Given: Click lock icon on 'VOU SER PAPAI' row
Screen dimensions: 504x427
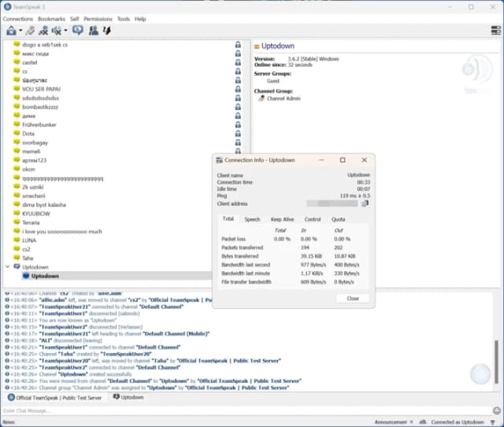Looking at the screenshot, I should click(238, 89).
